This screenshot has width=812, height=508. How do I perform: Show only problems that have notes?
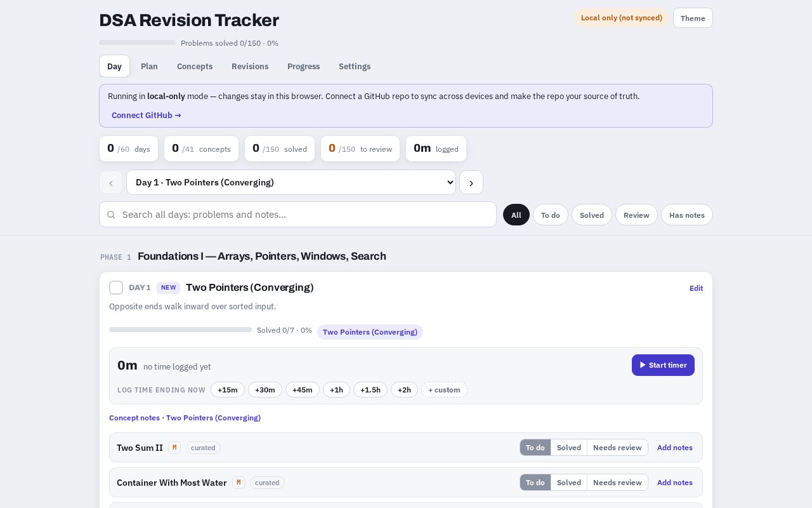(x=687, y=215)
